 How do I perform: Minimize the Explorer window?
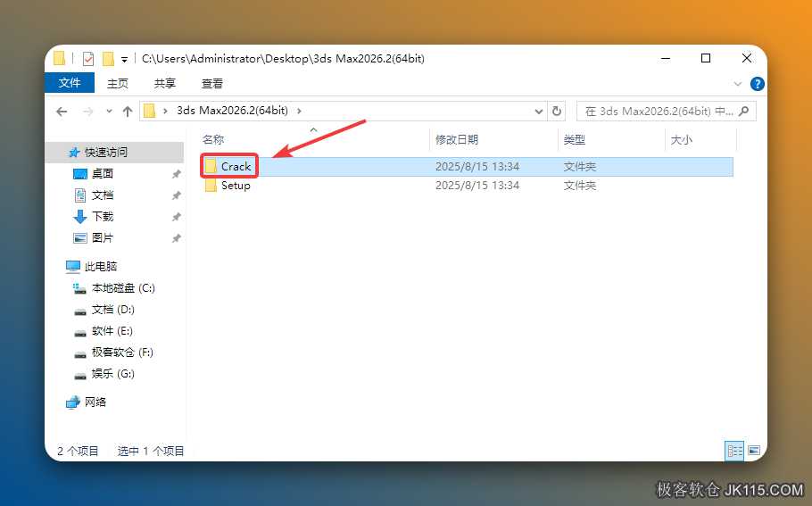pyautogui.click(x=666, y=59)
